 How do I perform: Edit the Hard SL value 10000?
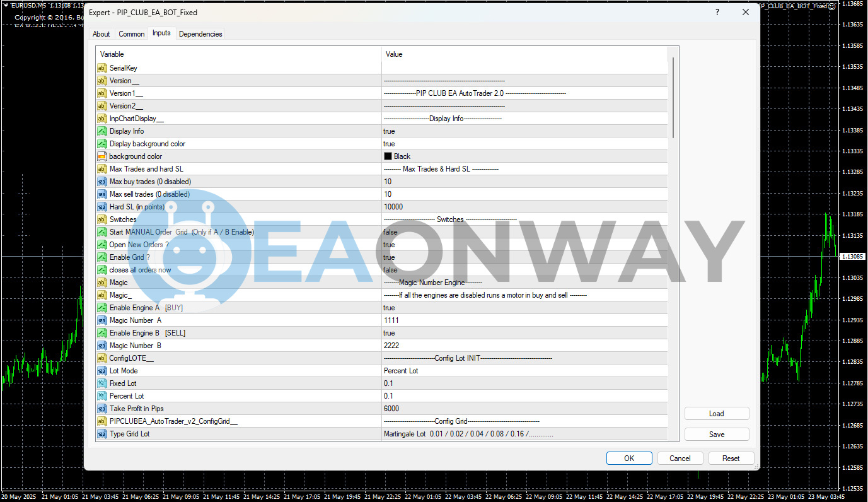tap(524, 207)
